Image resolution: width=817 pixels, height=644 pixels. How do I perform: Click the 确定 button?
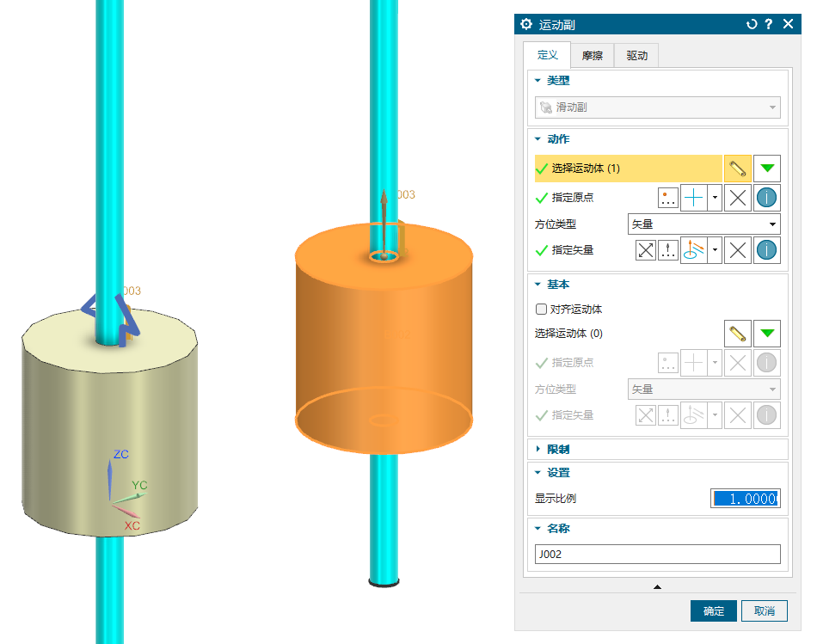tap(713, 610)
